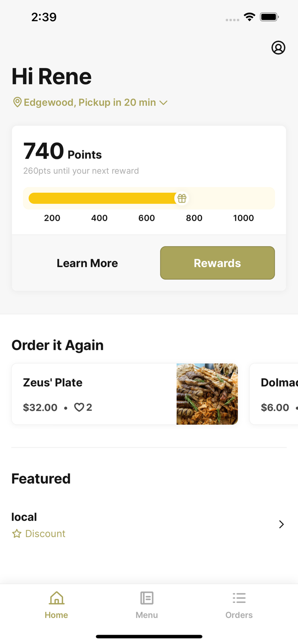Viewport: 298px width, 644px height.
Task: Switch to the Orders tab label
Action: click(x=239, y=615)
